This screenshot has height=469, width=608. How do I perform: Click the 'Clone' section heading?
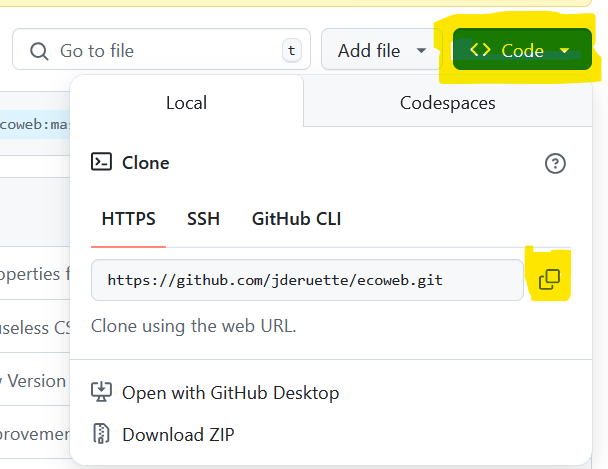coord(145,163)
